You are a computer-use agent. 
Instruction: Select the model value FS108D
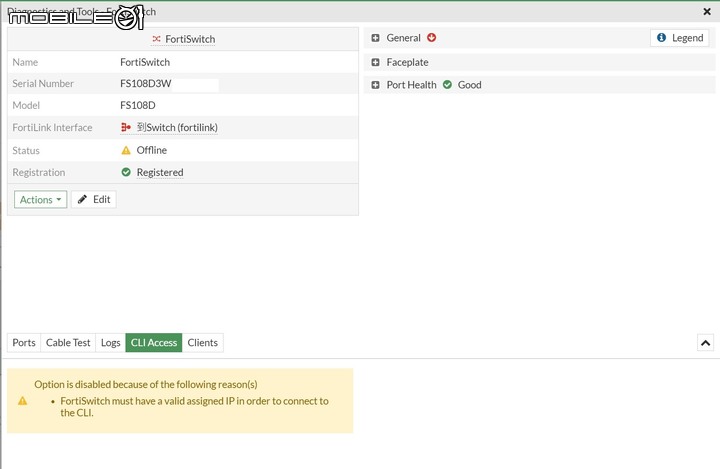138,106
